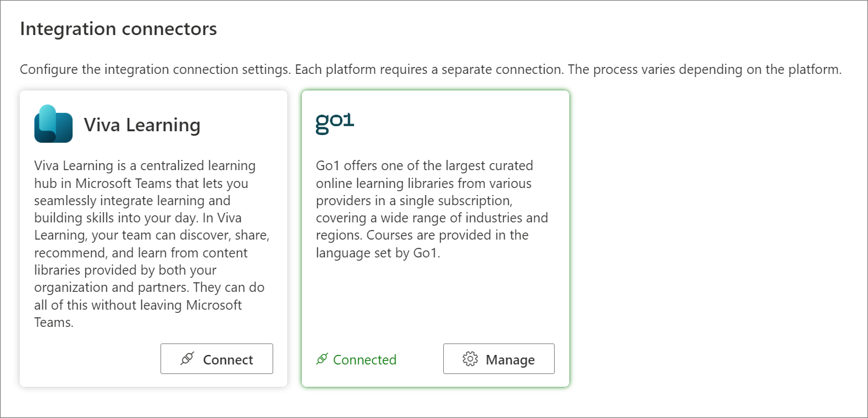The image size is (868, 418).
Task: Select the Viva Learning card title
Action: coord(142,125)
